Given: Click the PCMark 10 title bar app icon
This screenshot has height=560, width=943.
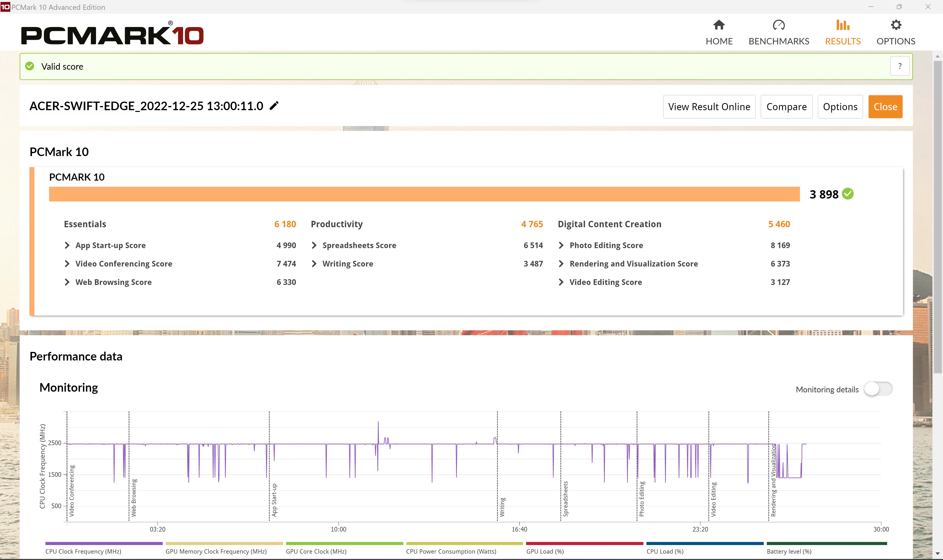Looking at the screenshot, I should tap(5, 7).
